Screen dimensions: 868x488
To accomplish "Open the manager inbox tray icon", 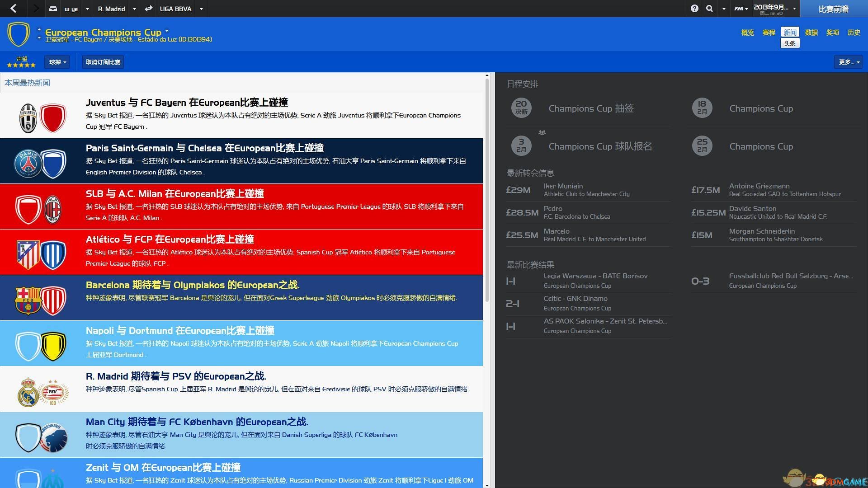I will coord(53,9).
